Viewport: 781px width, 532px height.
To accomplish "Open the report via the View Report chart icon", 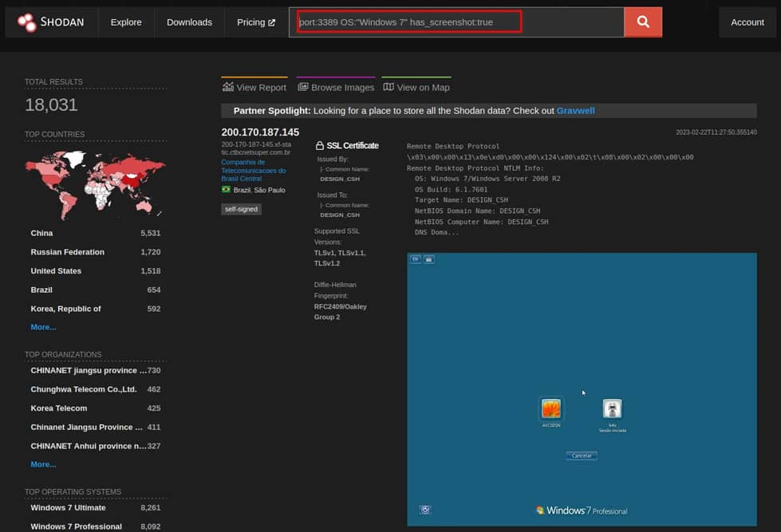I will 229,86.
